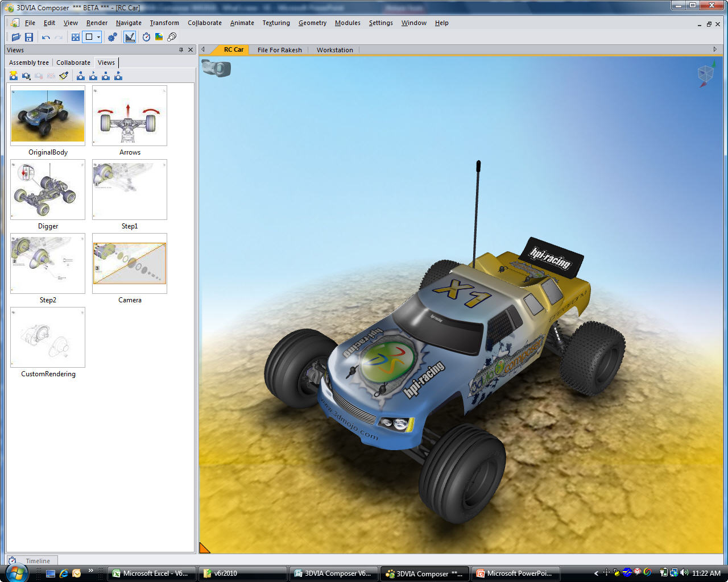The width and height of the screenshot is (728, 582).
Task: Switch to the Assembly tree tab
Action: pos(29,63)
